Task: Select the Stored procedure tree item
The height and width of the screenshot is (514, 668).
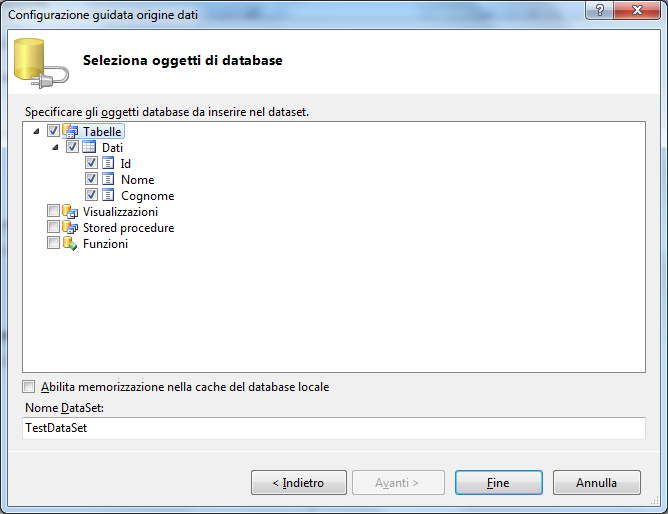Action: click(128, 227)
